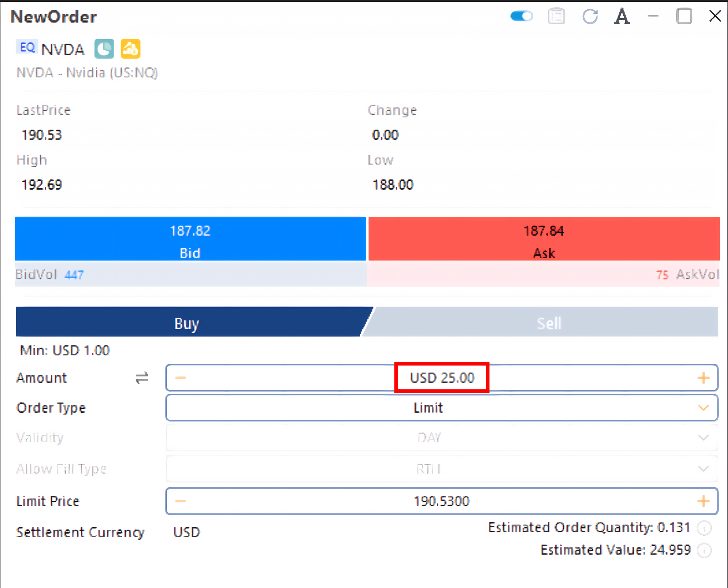Screen dimensions: 728x588
Task: Click the font size A icon
Action: pos(622,16)
